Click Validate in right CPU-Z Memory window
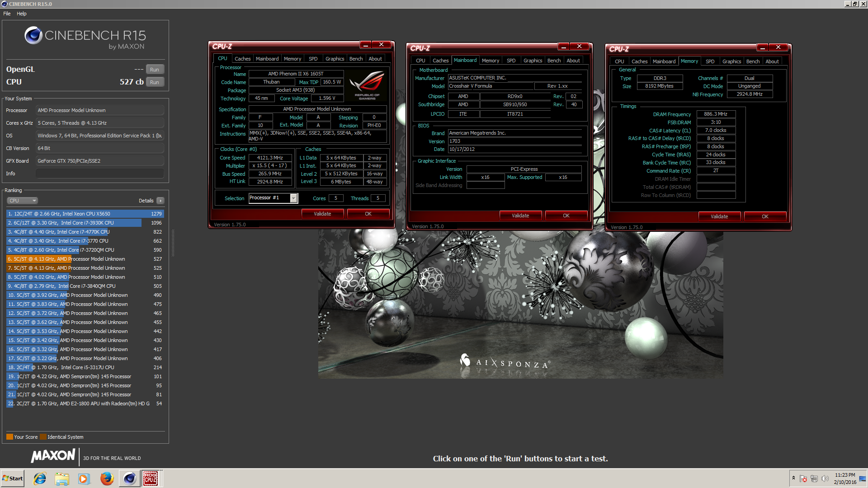This screenshot has height=488, width=868. click(x=719, y=216)
